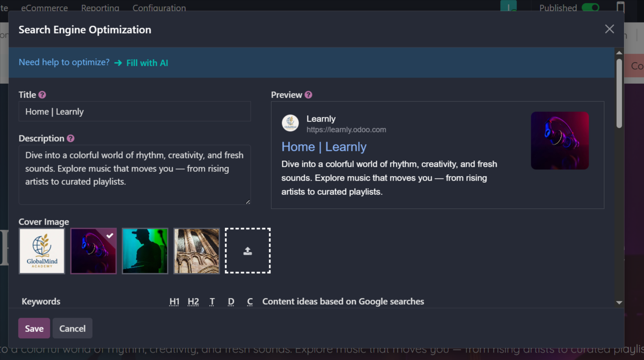
Task: Close the Search Engine Optimization dialog
Action: (609, 29)
